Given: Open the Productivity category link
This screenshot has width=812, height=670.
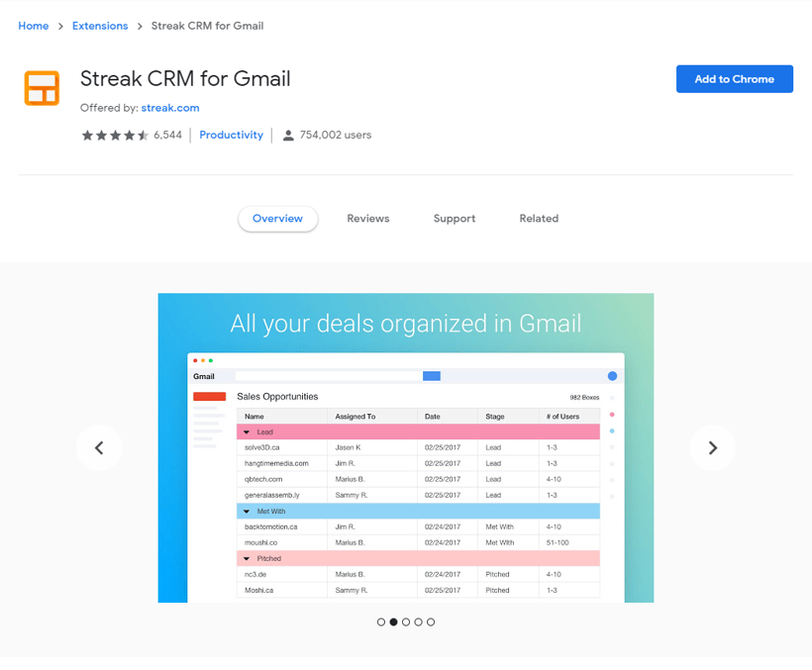Looking at the screenshot, I should tap(231, 136).
